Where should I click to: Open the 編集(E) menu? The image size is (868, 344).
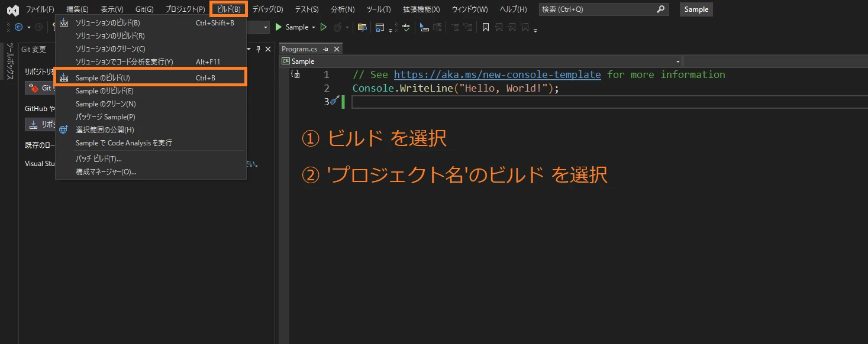click(x=78, y=9)
